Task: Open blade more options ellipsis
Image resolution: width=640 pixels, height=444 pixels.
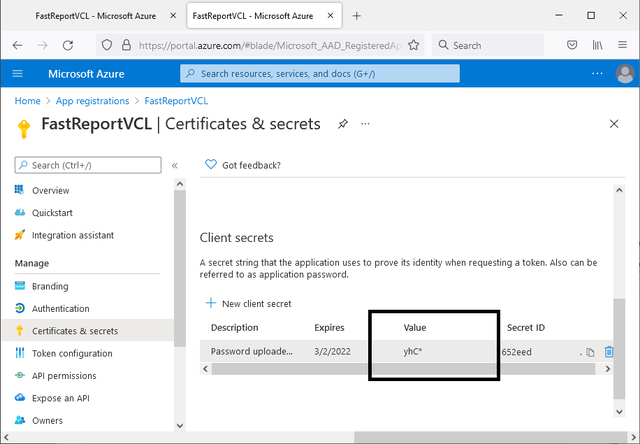Action: click(365, 124)
